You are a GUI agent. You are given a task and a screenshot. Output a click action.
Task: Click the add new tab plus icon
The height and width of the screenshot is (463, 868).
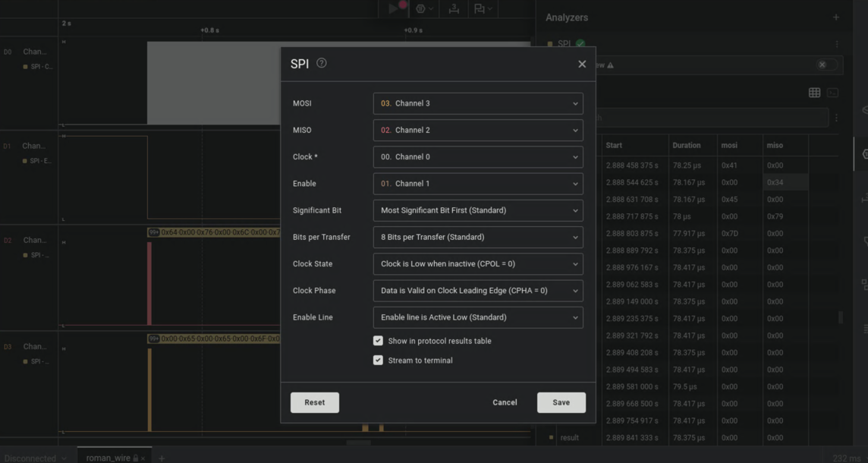point(162,458)
